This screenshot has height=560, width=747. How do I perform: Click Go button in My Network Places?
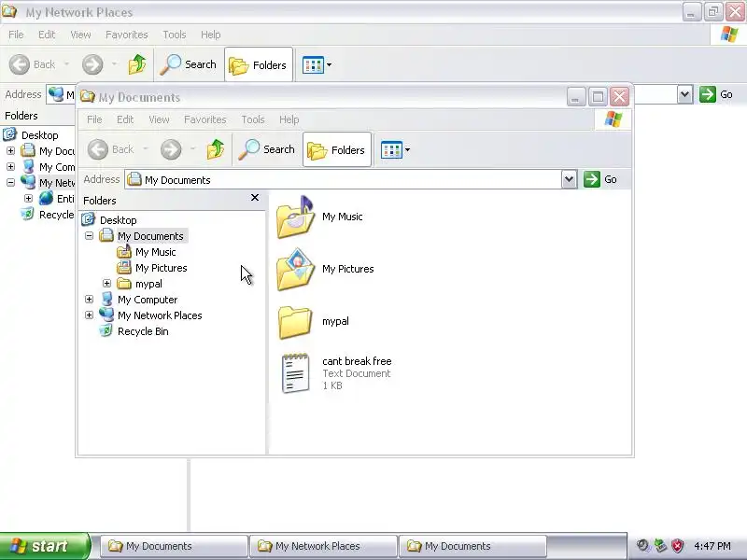pos(716,94)
